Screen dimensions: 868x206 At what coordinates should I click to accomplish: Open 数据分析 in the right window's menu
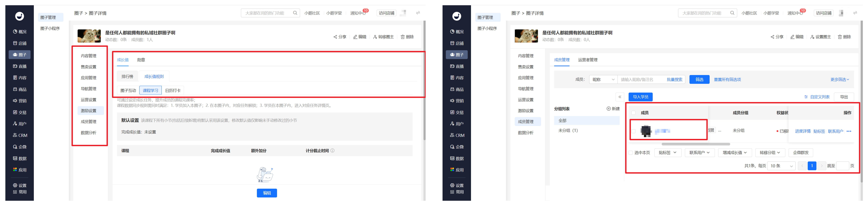pyautogui.click(x=526, y=133)
